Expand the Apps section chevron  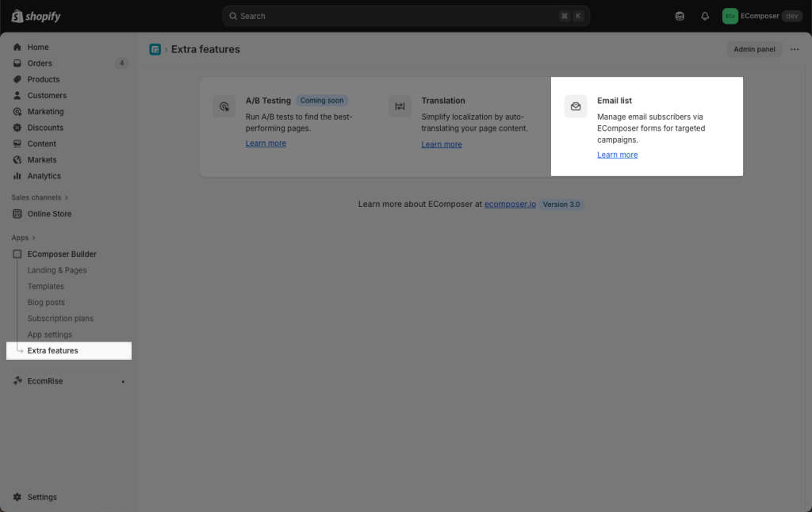(33, 238)
